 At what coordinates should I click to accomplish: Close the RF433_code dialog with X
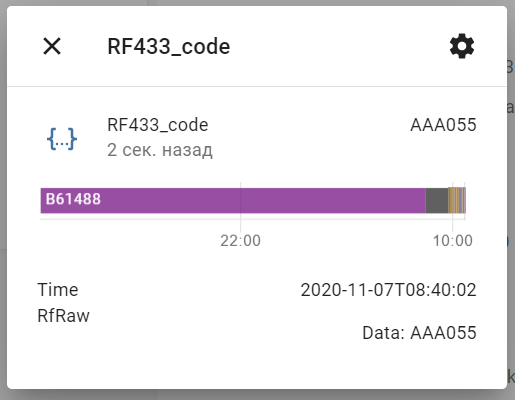pos(52,46)
